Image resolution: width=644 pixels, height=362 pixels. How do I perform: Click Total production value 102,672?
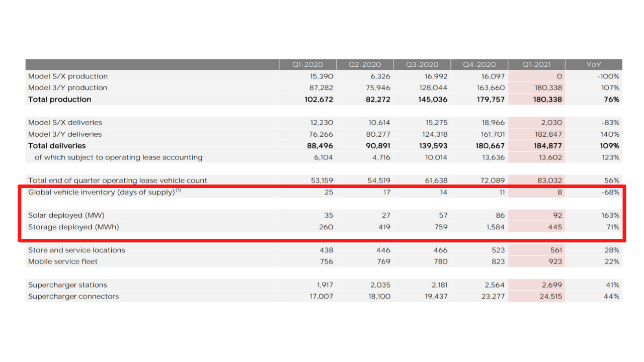click(319, 100)
